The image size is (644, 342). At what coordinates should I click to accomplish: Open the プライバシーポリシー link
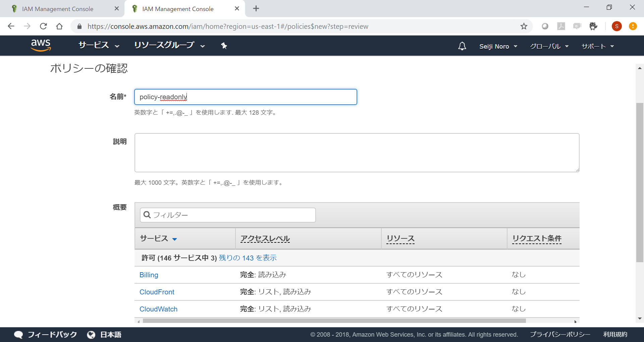(560, 335)
